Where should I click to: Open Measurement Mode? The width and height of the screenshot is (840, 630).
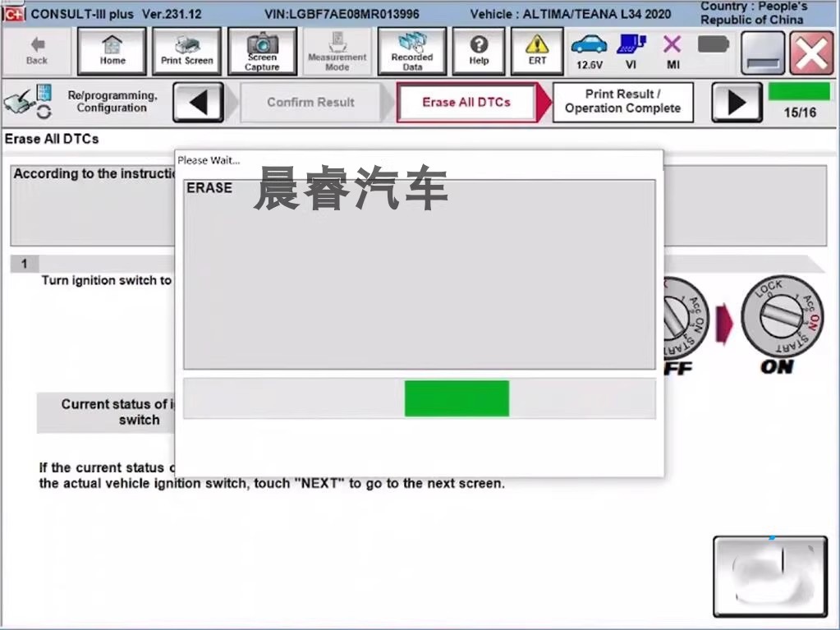(337, 51)
